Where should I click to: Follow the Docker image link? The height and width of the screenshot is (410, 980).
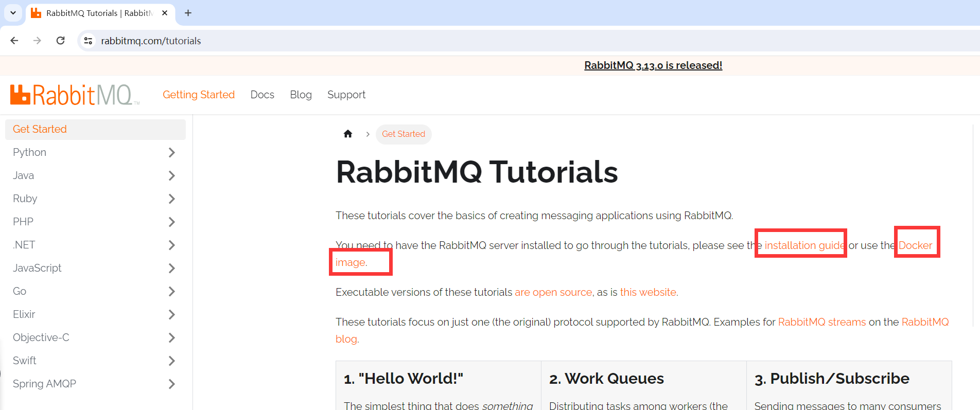click(915, 245)
